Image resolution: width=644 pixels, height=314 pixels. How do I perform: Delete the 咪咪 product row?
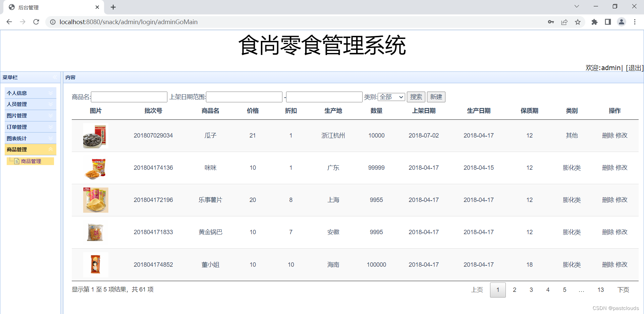(608, 168)
